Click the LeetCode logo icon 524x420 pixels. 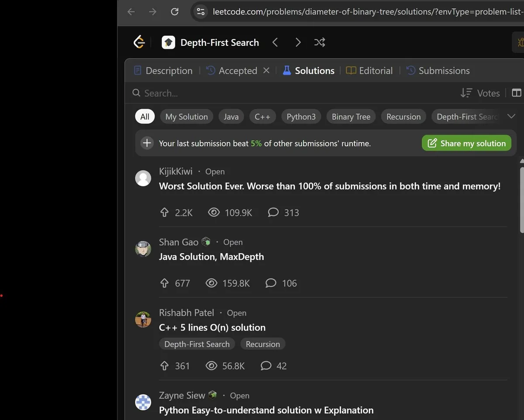pyautogui.click(x=139, y=42)
